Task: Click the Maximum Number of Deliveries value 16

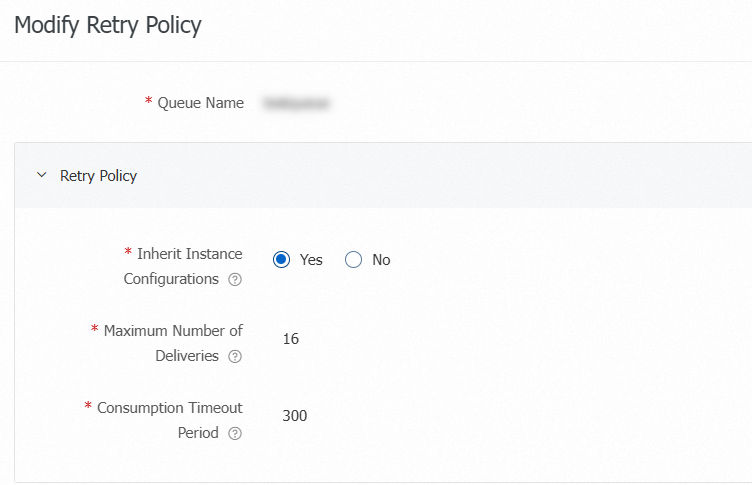Action: coord(291,339)
